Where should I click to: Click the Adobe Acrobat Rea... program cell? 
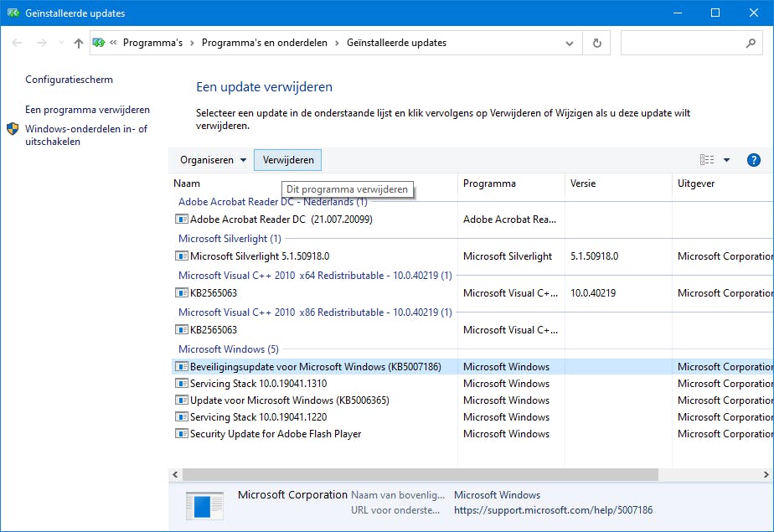pos(509,220)
